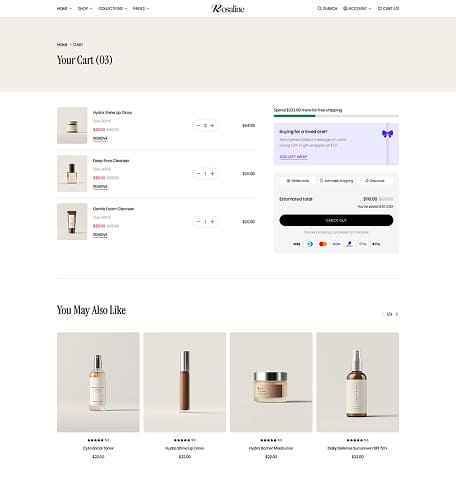Click the Add Gift Wrap link
456x484 pixels.
click(x=293, y=157)
